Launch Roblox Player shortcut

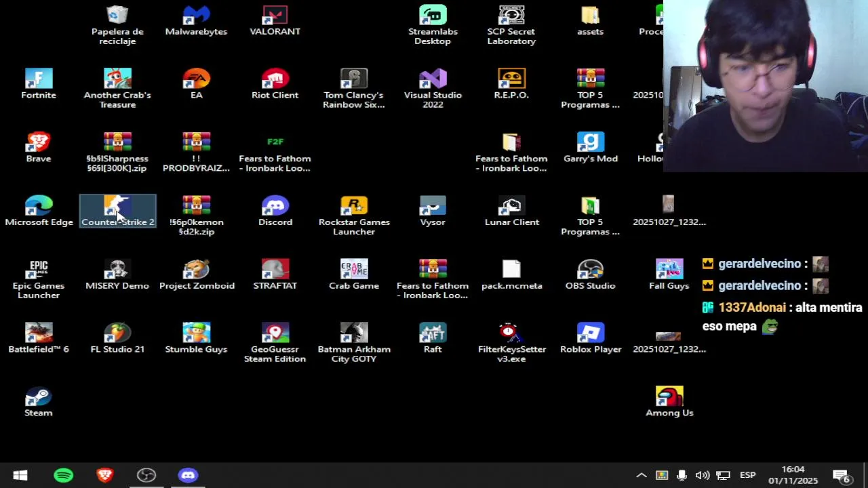590,339
